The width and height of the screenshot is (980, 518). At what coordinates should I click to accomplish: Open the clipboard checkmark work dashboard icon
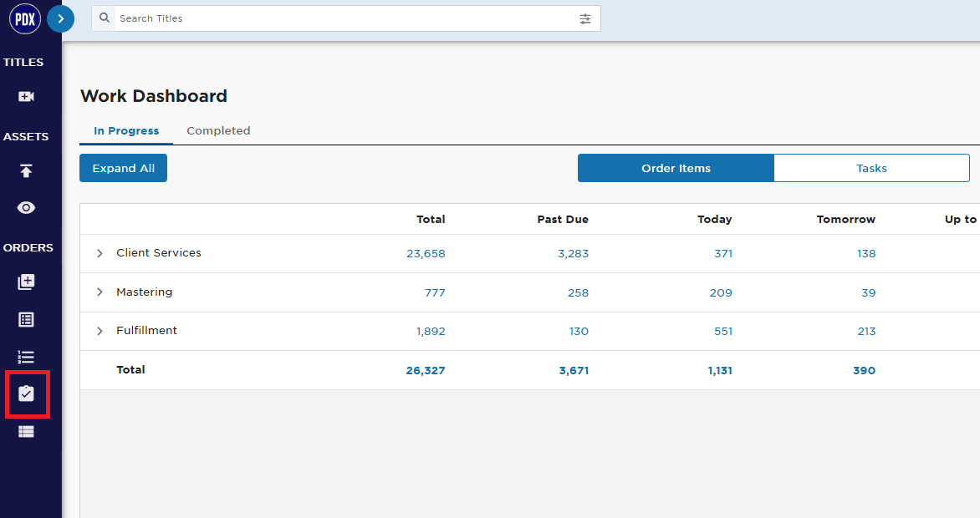coord(26,394)
